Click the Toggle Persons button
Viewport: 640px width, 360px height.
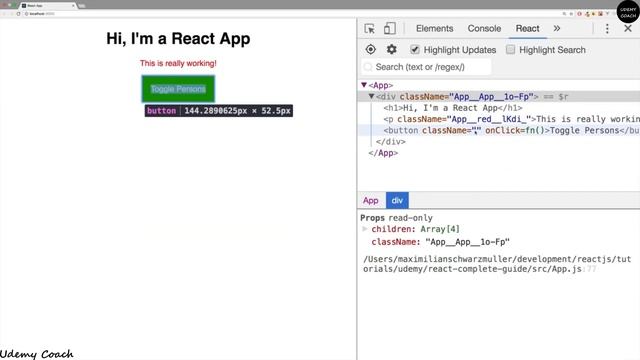pyautogui.click(x=178, y=89)
